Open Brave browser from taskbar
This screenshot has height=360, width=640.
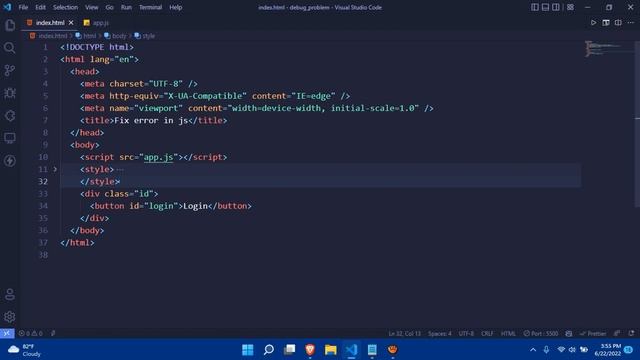pyautogui.click(x=310, y=350)
